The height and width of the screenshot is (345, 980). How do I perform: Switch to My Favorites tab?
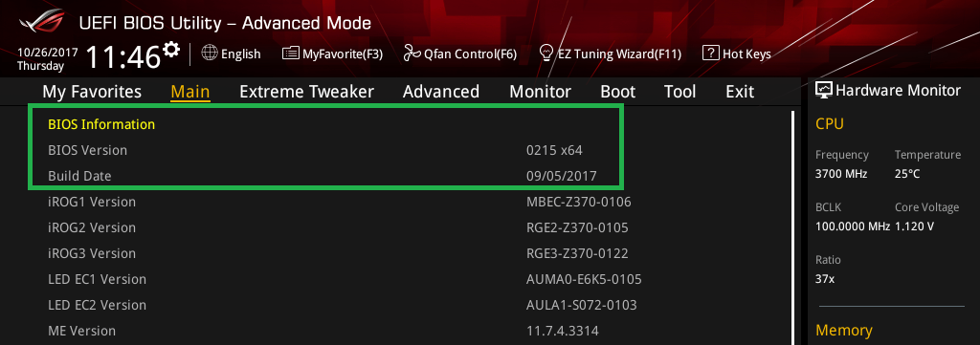point(92,92)
